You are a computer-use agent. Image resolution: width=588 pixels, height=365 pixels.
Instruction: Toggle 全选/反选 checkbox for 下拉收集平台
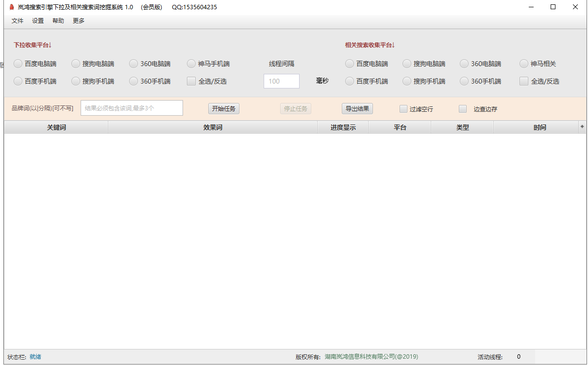(x=191, y=81)
